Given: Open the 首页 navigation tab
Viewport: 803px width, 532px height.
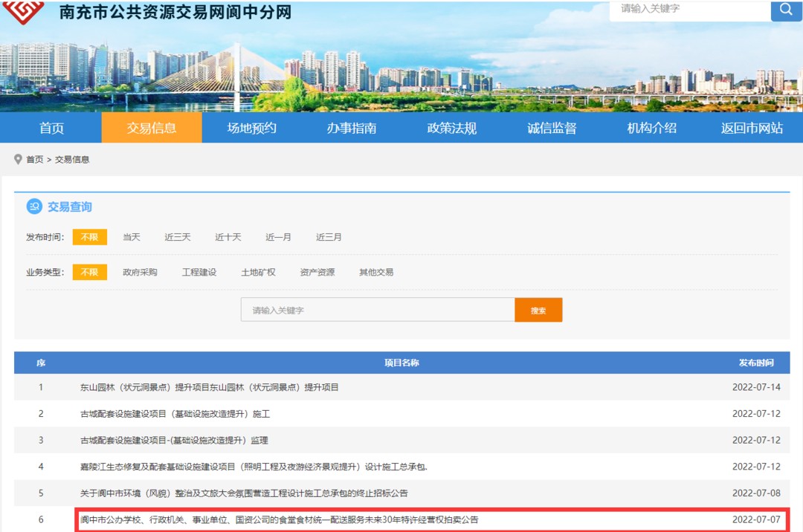Looking at the screenshot, I should pos(51,128).
